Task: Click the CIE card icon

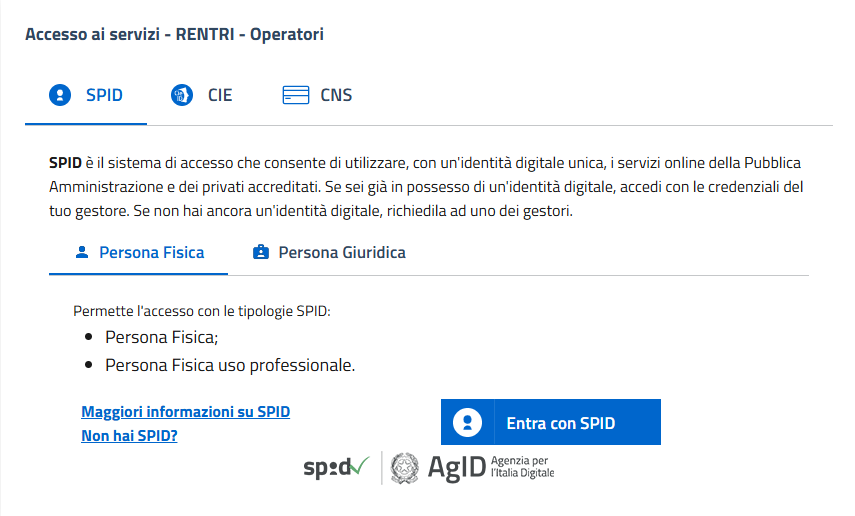Action: pyautogui.click(x=182, y=95)
